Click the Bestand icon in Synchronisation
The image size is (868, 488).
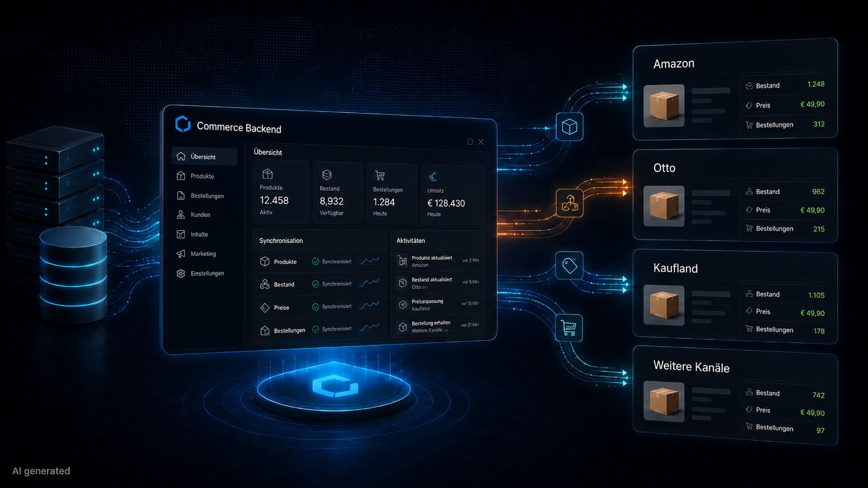click(x=265, y=284)
